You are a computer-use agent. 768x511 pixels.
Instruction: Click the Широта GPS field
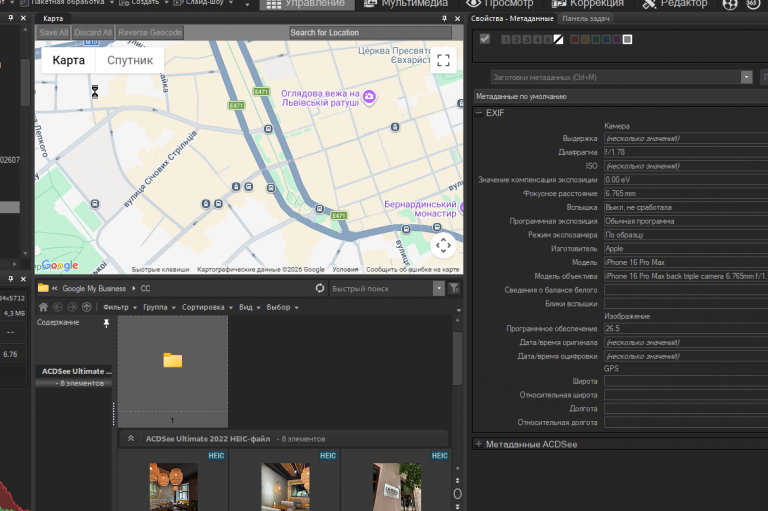tap(686, 381)
